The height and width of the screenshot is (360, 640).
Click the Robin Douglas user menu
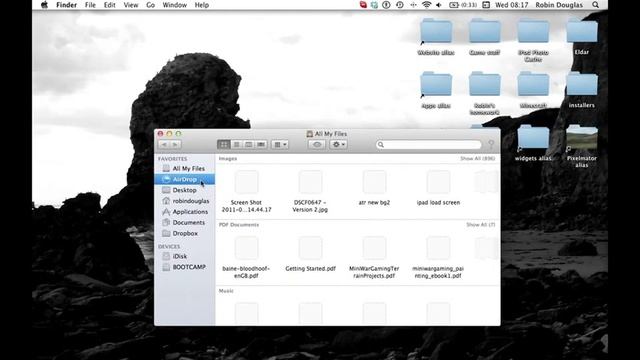pos(559,5)
